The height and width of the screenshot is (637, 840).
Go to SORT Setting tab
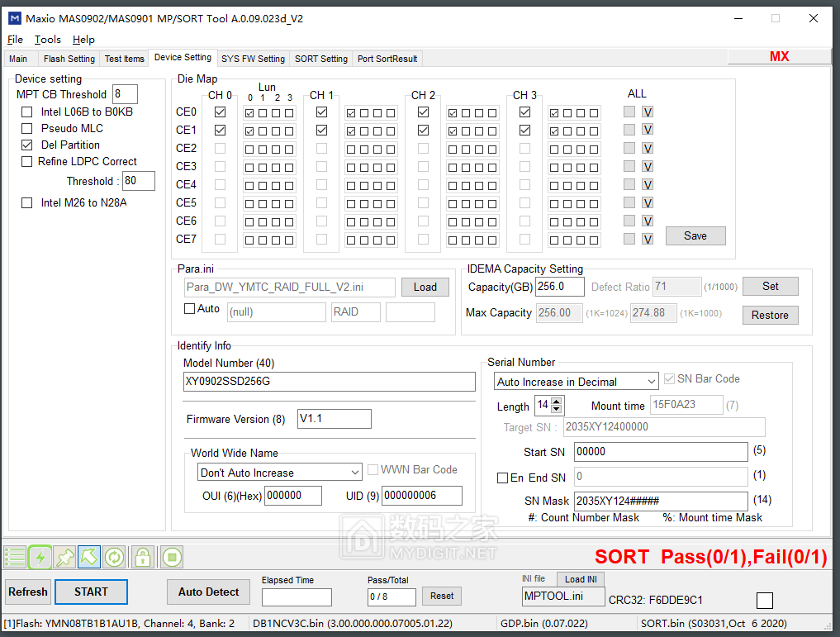(321, 59)
